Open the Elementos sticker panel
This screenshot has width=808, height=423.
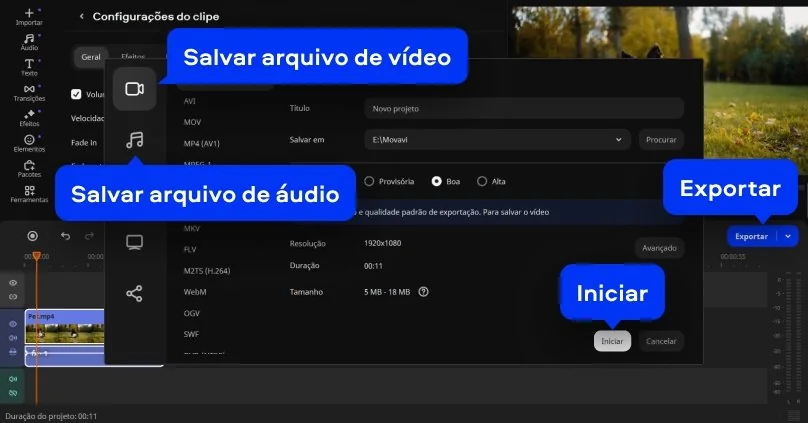point(29,143)
